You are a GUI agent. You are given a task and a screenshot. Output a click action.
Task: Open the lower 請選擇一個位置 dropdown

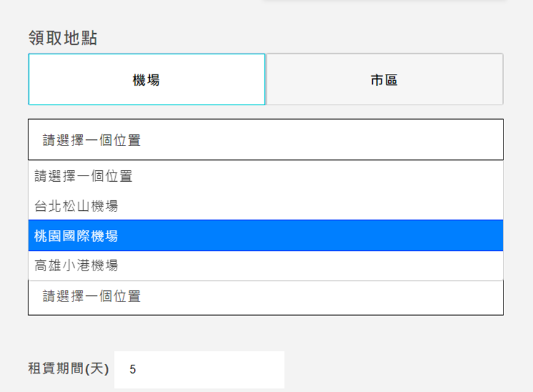[266, 298]
